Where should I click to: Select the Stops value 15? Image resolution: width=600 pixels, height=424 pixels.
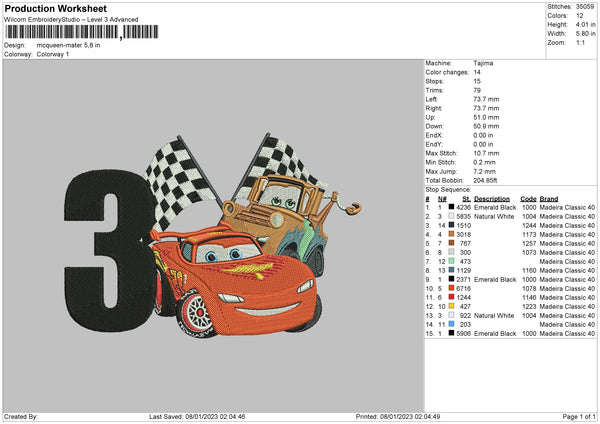pos(477,81)
